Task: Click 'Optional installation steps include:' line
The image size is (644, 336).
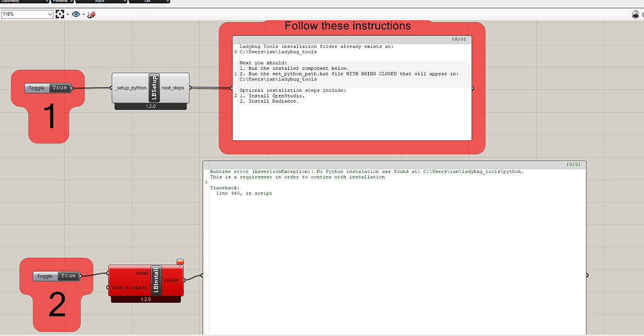Action: 293,91
